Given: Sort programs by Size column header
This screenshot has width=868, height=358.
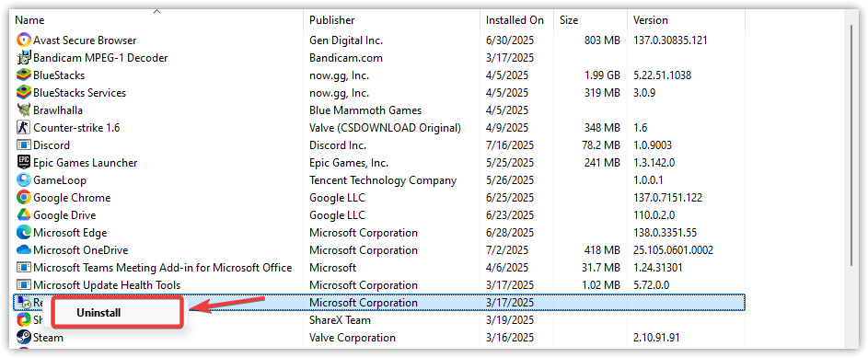Looking at the screenshot, I should pos(569,20).
